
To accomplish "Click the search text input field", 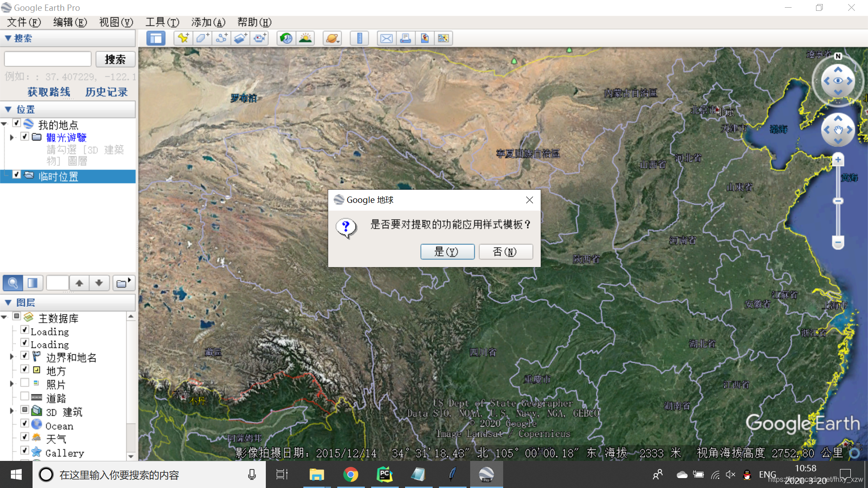I will [x=48, y=59].
